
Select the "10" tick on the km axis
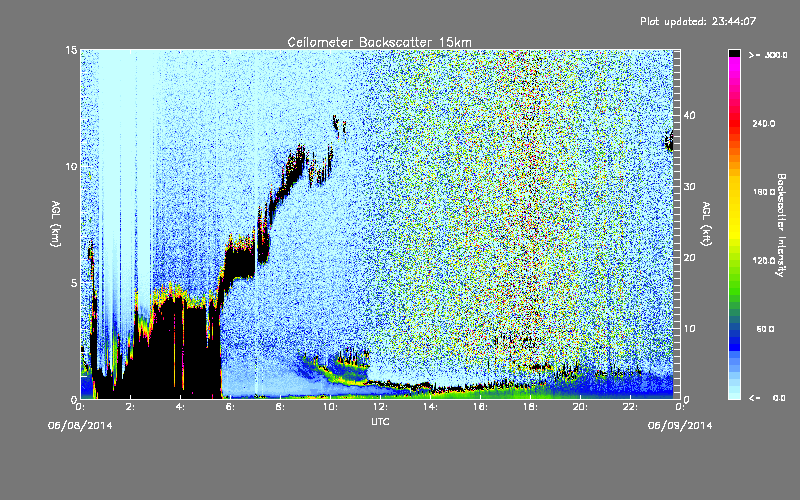coord(71,166)
